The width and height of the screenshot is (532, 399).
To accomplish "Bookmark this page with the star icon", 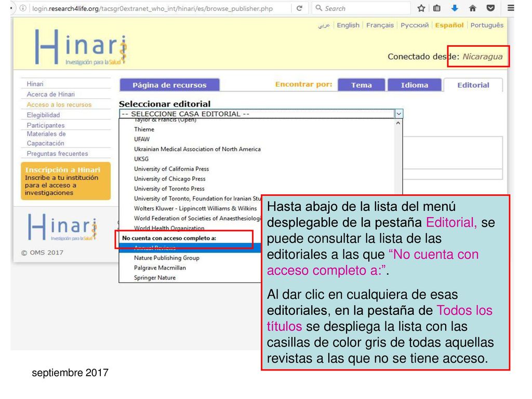I will tap(421, 8).
